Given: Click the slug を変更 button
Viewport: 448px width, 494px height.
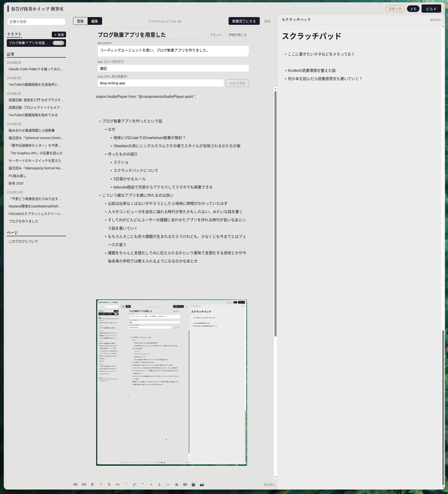Looking at the screenshot, I should [x=237, y=83].
